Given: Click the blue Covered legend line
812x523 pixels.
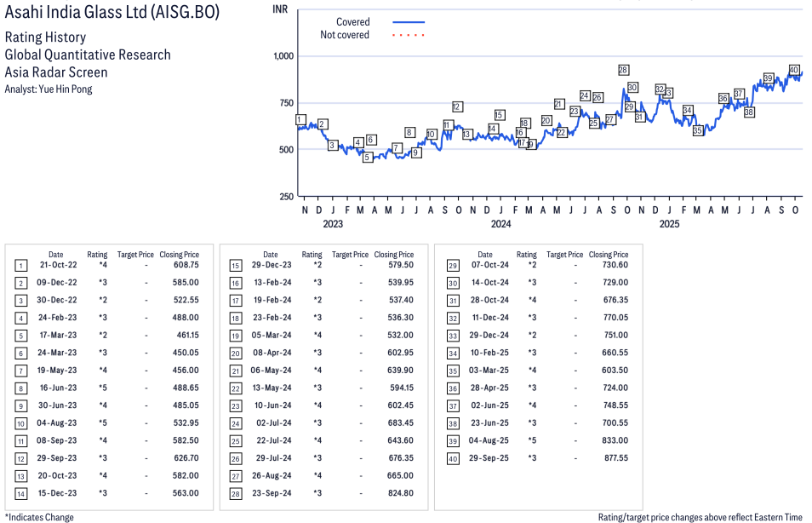Looking at the screenshot, I should [409, 22].
